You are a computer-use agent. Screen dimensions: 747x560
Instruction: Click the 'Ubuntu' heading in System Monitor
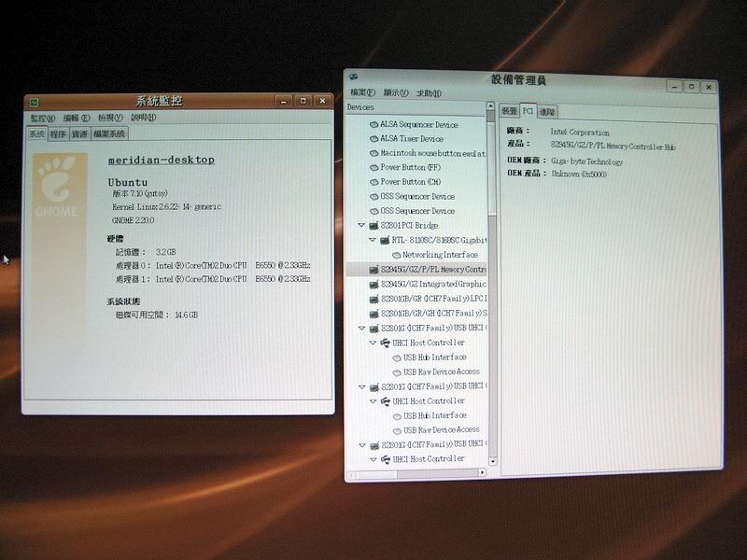[128, 182]
